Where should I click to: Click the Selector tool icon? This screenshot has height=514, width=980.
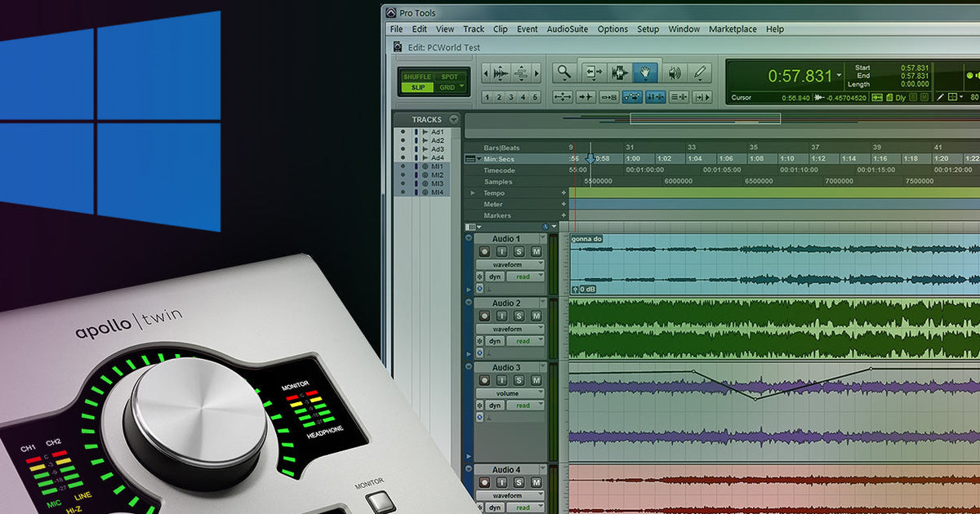(619, 72)
